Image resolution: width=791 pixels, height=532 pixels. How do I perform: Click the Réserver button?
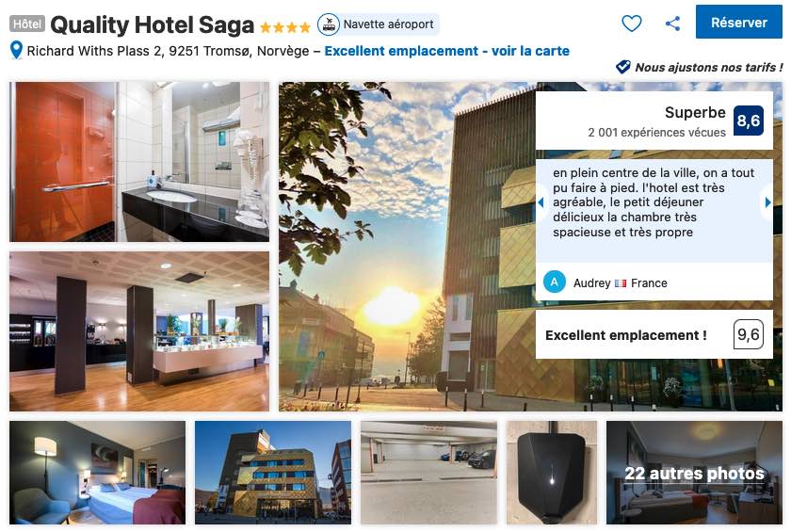click(739, 23)
